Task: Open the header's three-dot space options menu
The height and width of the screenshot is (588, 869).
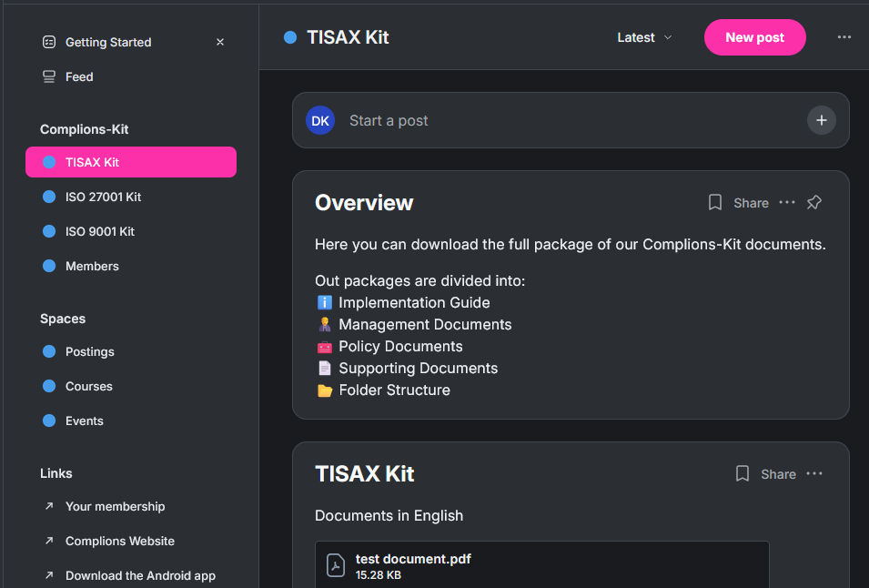Action: [x=844, y=37]
